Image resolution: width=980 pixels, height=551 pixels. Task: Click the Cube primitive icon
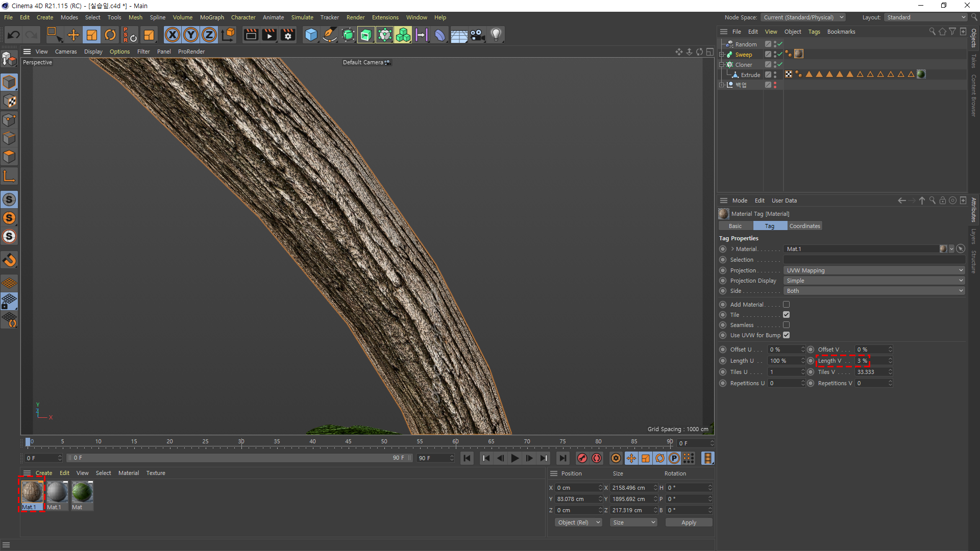pos(311,35)
